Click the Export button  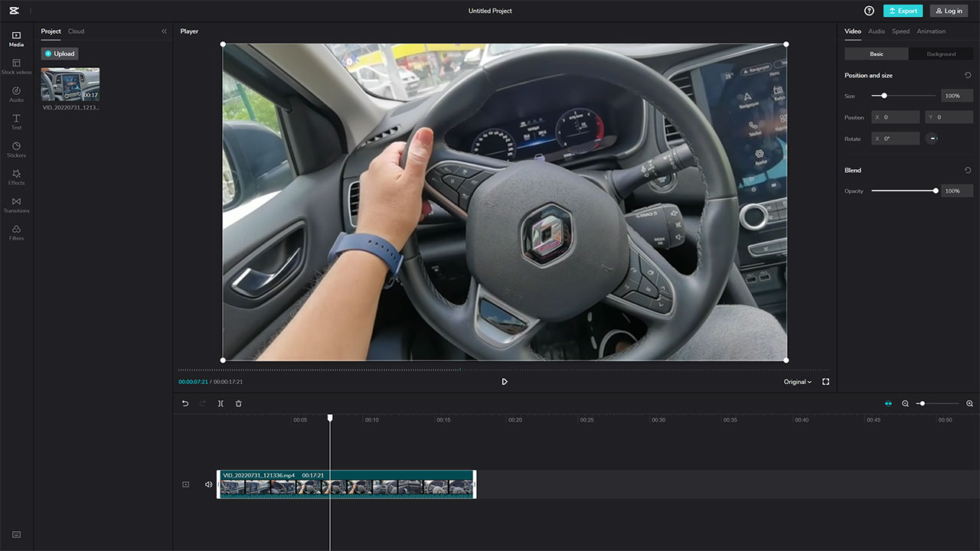[903, 11]
